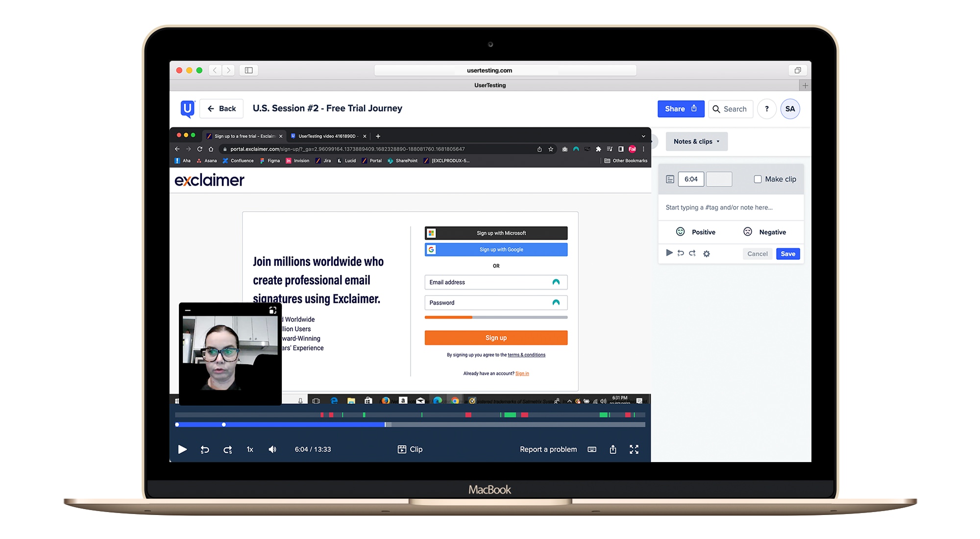Skip forward five seconds in video
980x539 pixels.
click(228, 449)
